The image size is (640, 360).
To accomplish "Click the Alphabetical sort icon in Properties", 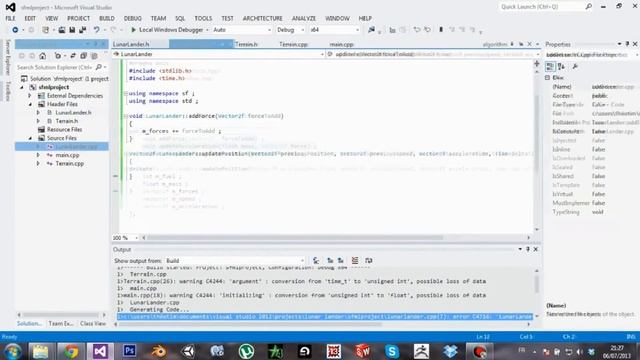I will 562,66.
